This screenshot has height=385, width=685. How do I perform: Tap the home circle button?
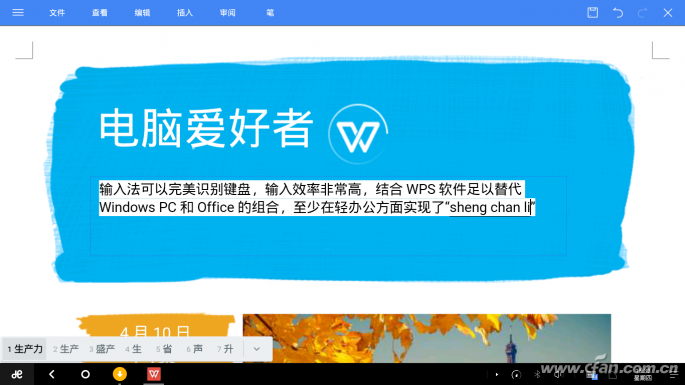pyautogui.click(x=85, y=374)
